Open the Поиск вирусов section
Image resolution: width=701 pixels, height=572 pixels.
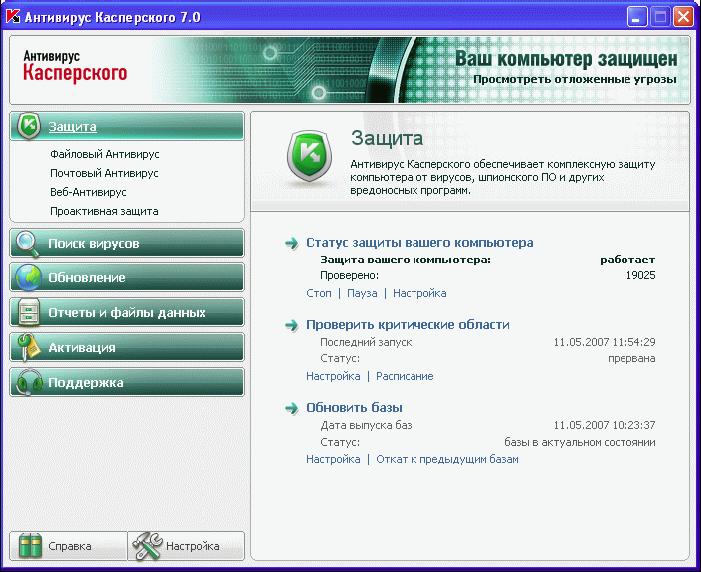(127, 244)
